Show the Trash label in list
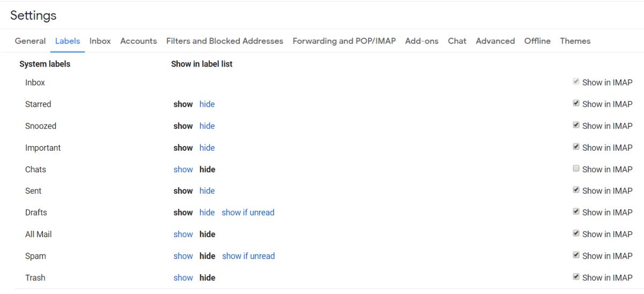This screenshot has height=294, width=644. click(183, 278)
